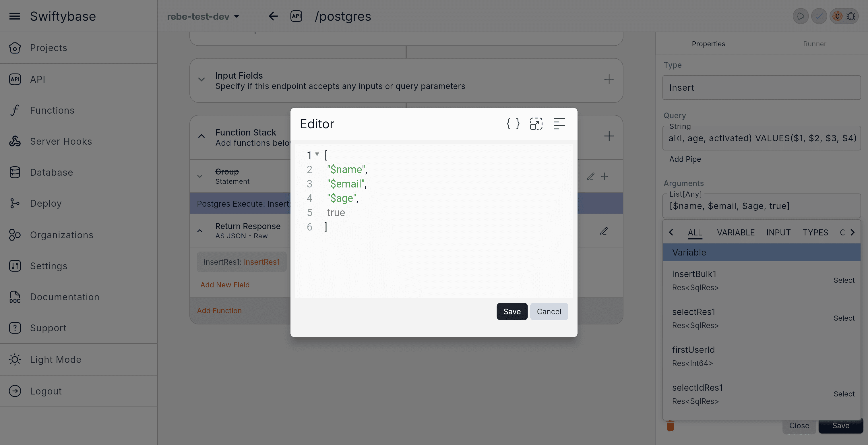Click the firstUserId variable row
This screenshot has width=868, height=445.
(762, 356)
